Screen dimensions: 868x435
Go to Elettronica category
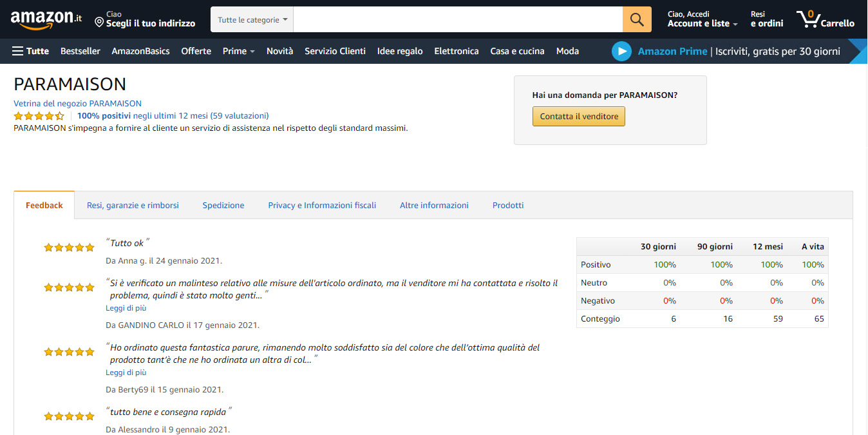click(x=457, y=51)
